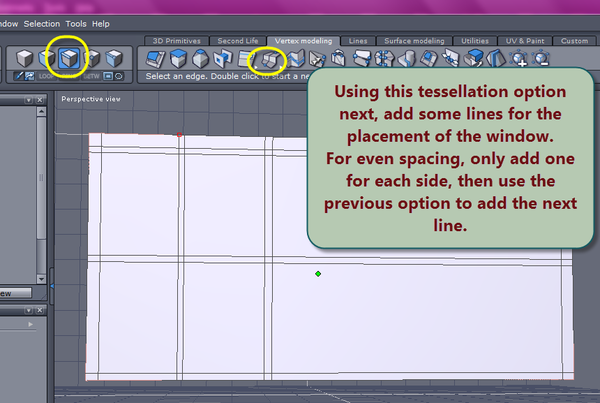Open the Custom tab
Image resolution: width=600 pixels, height=403 pixels.
[574, 41]
